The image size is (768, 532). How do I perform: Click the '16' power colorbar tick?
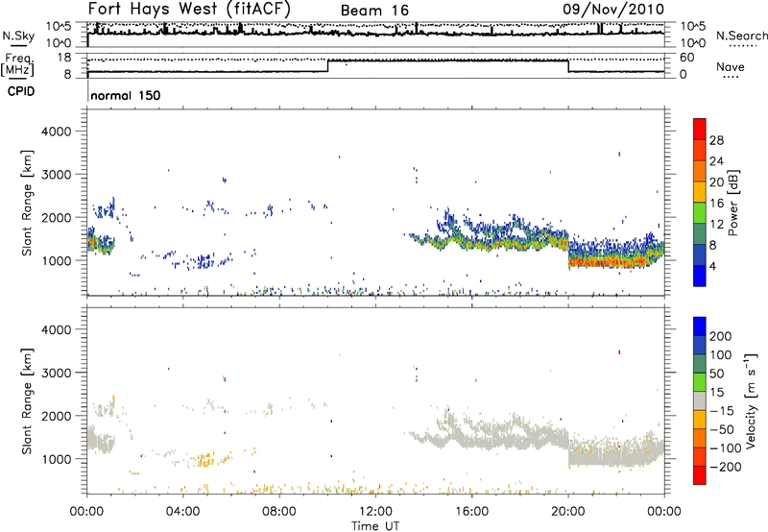[716, 204]
